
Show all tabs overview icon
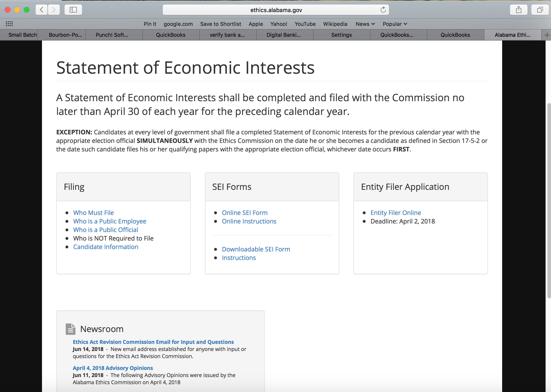point(540,10)
